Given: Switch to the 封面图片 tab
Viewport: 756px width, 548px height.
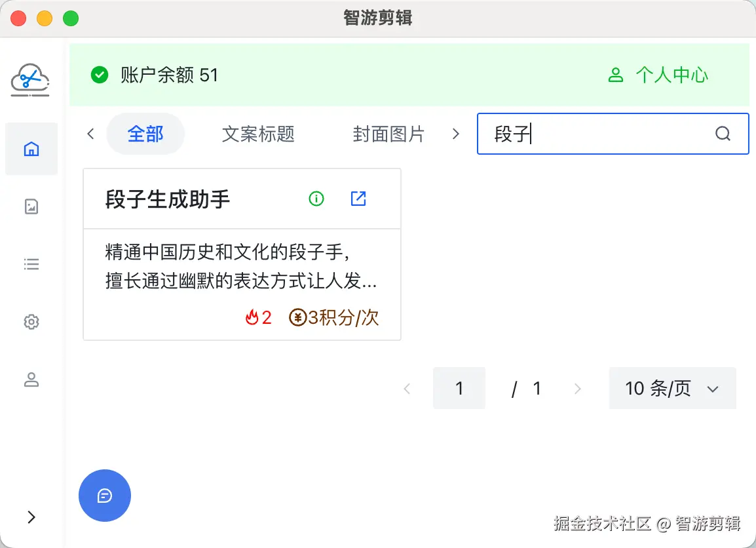Looking at the screenshot, I should coord(388,134).
